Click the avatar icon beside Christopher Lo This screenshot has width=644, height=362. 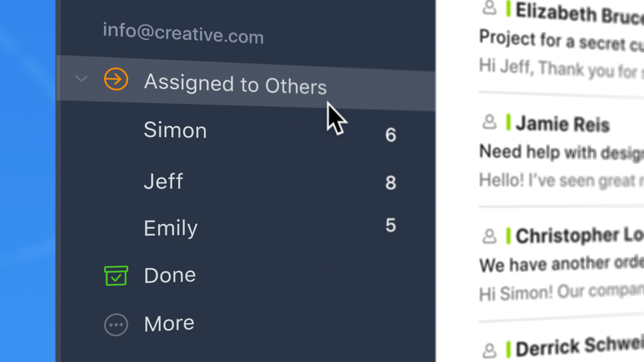tap(489, 236)
